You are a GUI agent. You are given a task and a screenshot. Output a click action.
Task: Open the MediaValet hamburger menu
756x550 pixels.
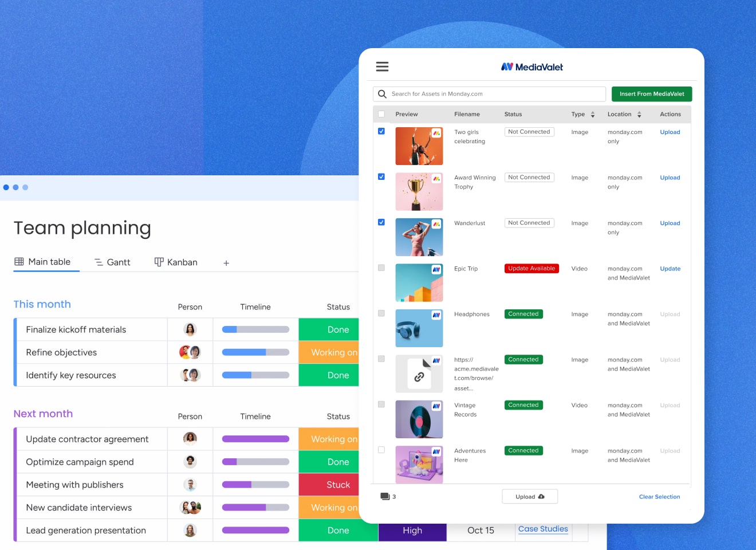coord(382,66)
